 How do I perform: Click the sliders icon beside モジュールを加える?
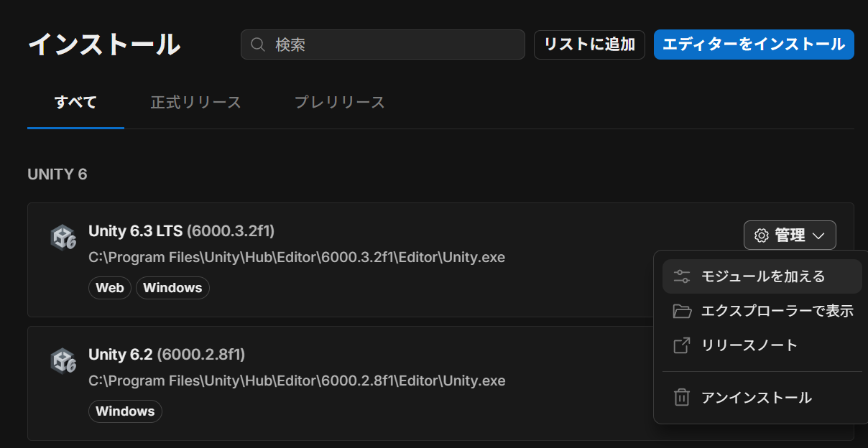coord(681,276)
